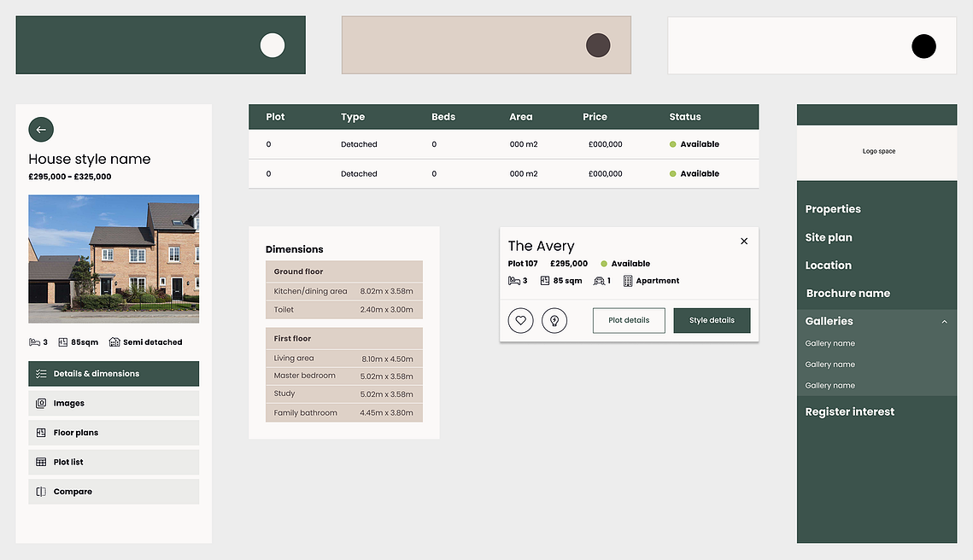Click the green status dot in The Avery card

[x=604, y=264]
